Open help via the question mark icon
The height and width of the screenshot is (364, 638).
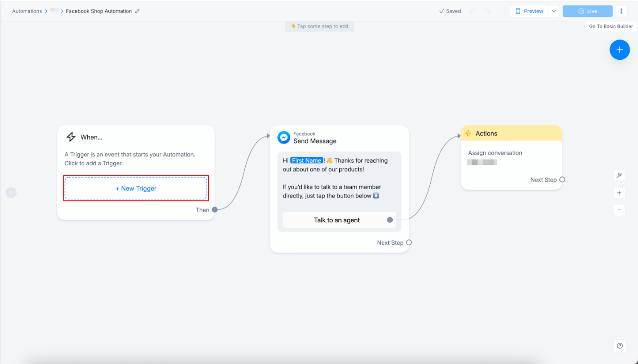(x=619, y=346)
